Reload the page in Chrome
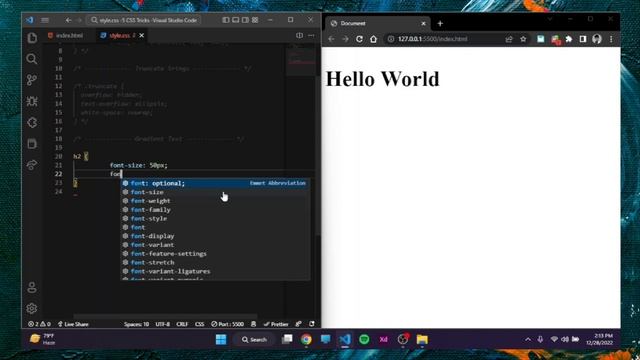 (x=359, y=39)
